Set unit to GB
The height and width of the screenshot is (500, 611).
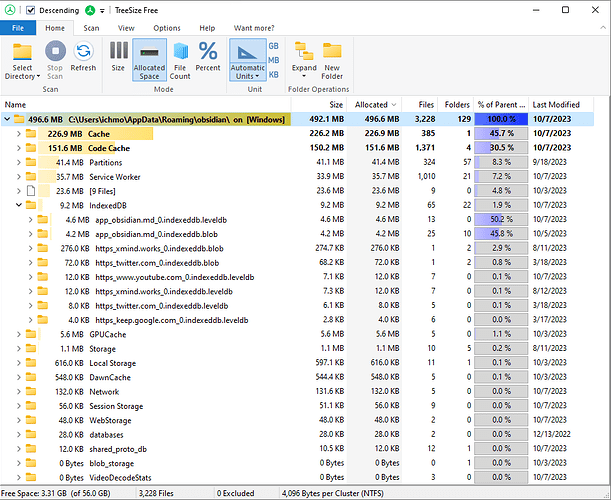tap(274, 46)
